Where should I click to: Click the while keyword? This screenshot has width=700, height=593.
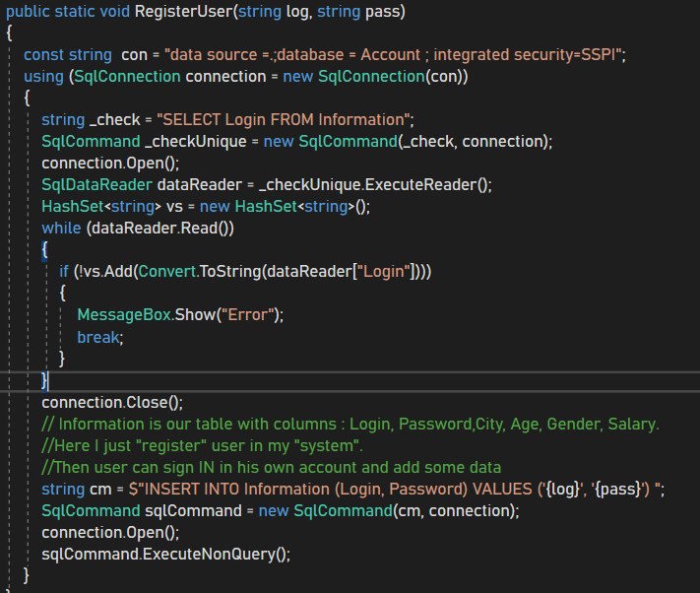pos(61,228)
